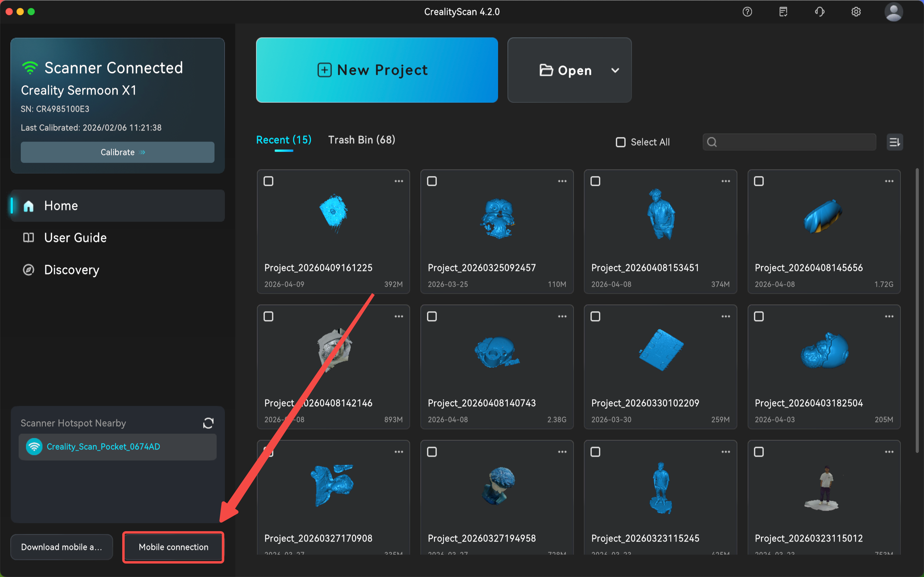The image size is (924, 577).
Task: Tick checkbox on Project_20260408140743 card
Action: [432, 316]
